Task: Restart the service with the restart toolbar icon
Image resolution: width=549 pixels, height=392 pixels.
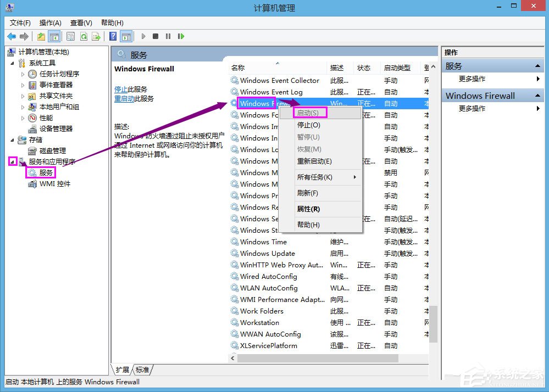Action: pos(182,36)
